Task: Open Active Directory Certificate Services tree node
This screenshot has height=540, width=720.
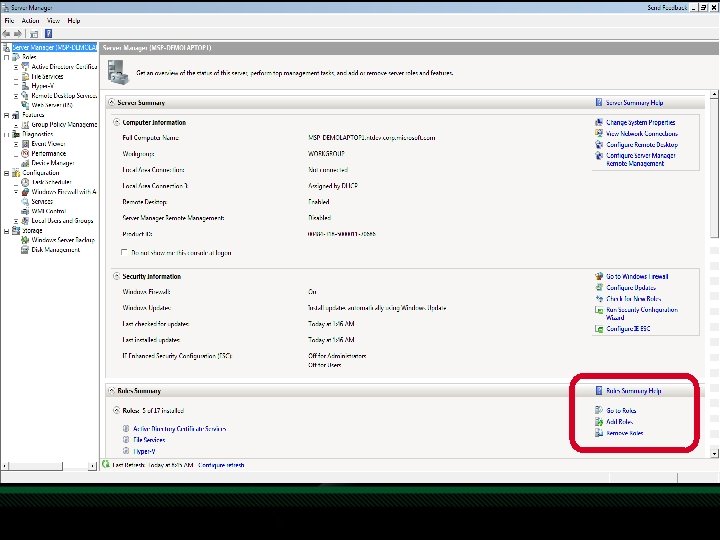Action: (x=64, y=67)
